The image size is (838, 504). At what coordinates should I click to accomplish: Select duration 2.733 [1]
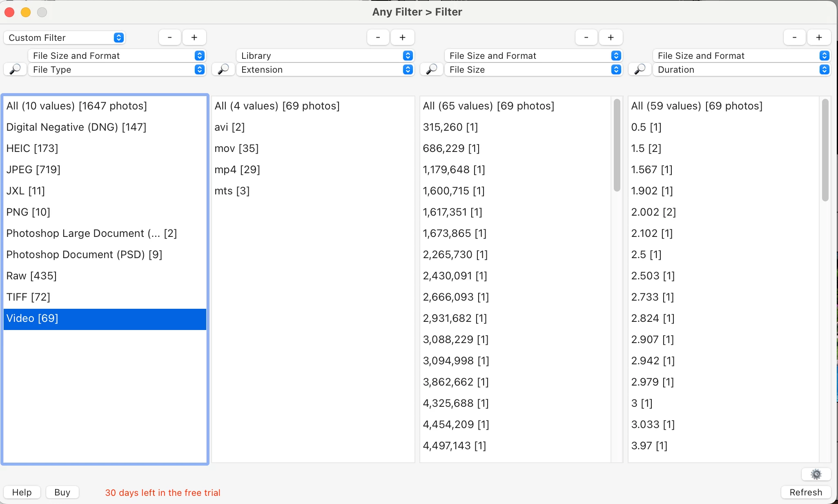(724, 297)
